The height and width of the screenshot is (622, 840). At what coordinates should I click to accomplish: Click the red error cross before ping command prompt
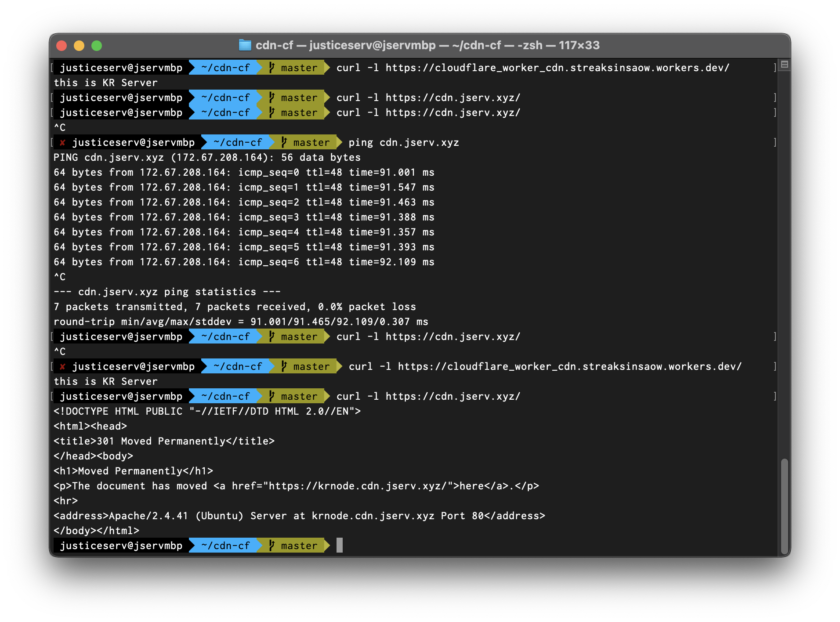tap(63, 142)
